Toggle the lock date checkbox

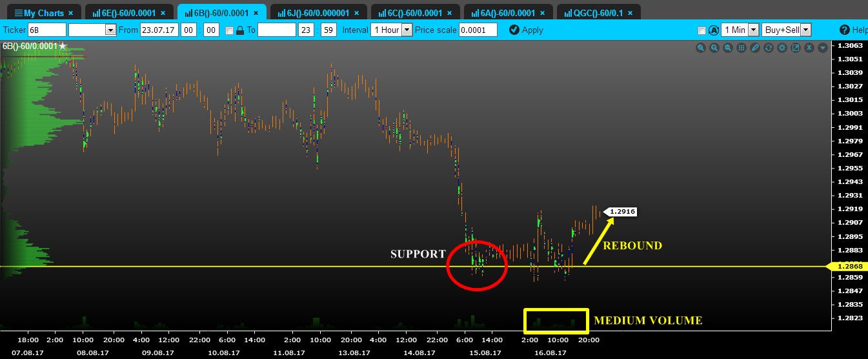pos(229,30)
